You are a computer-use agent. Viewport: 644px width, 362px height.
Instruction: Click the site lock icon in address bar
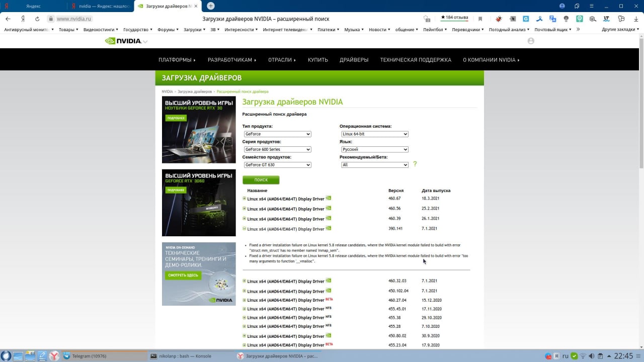50,19
